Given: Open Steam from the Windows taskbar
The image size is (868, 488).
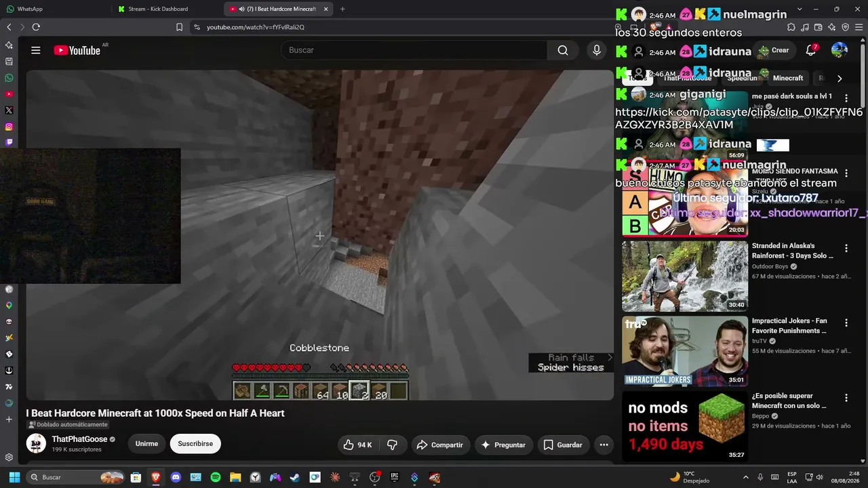Looking at the screenshot, I should pos(295,477).
